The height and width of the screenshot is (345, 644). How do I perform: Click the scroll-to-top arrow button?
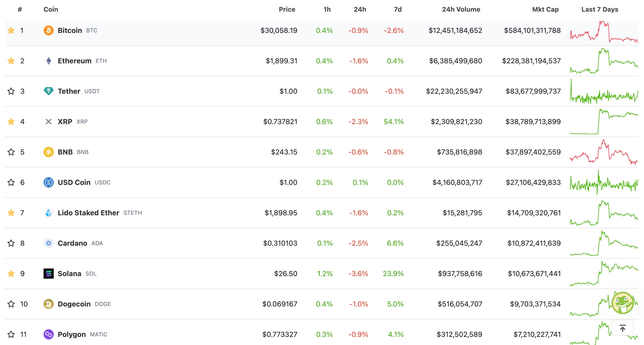click(x=623, y=328)
